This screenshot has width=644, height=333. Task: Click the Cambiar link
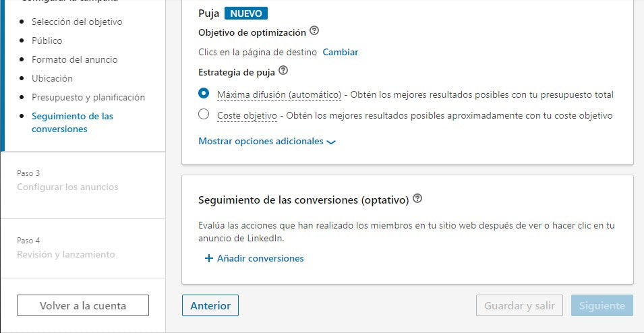pos(341,52)
